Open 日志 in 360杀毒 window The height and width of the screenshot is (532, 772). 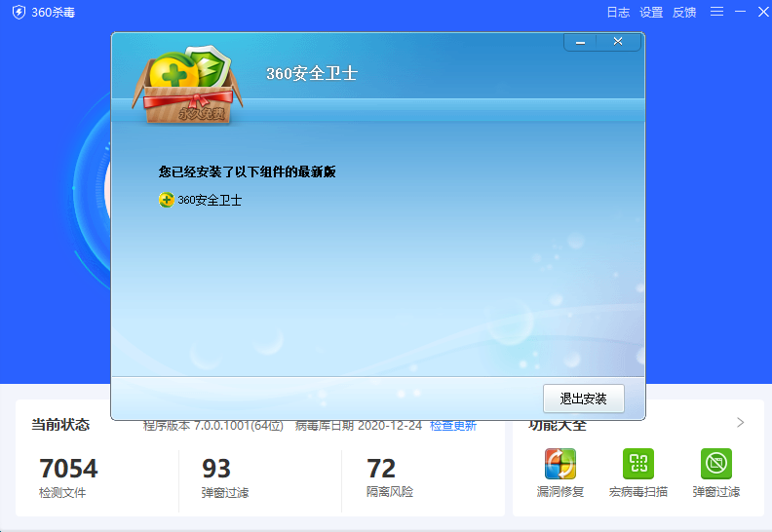[x=618, y=13]
